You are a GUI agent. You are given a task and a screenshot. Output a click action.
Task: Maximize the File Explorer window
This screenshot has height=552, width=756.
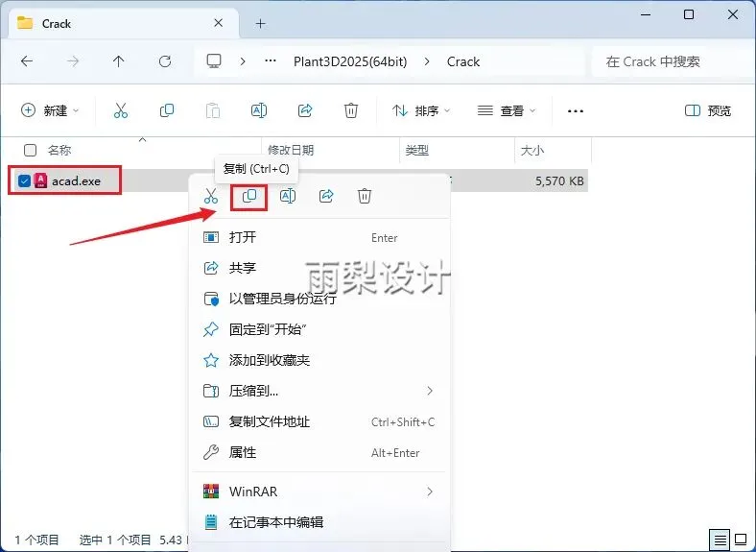click(x=689, y=14)
